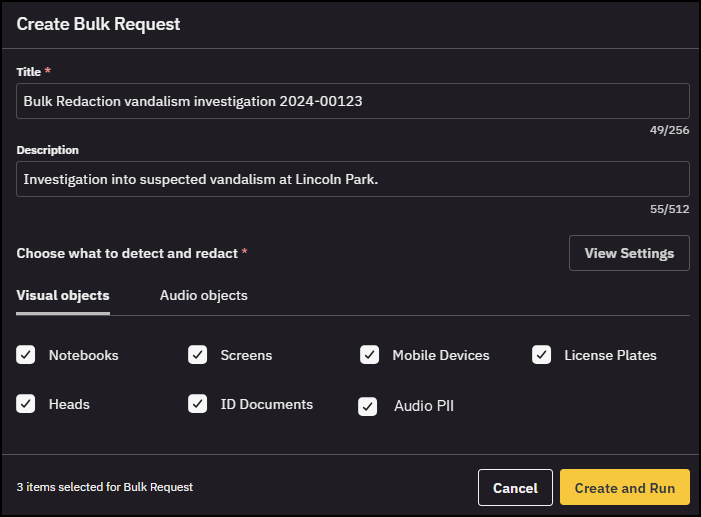
Task: Uncheck the Notebooks checkbox
Action: pos(26,355)
